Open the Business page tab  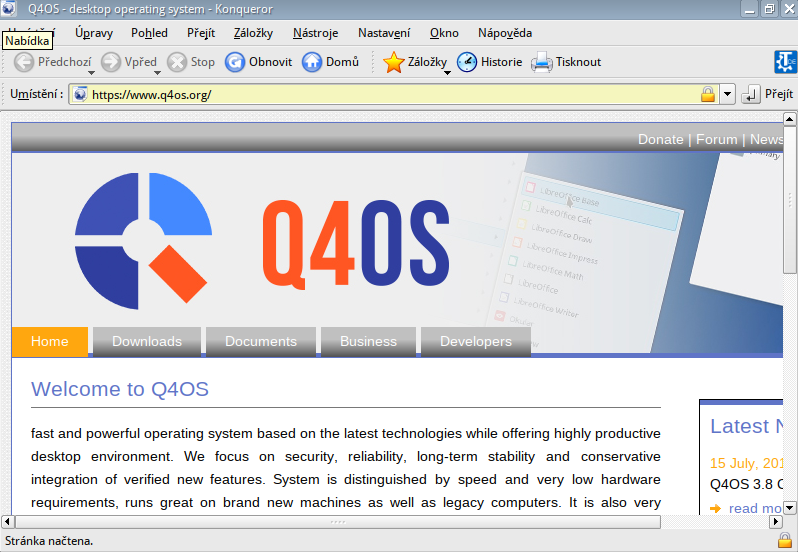pos(368,341)
